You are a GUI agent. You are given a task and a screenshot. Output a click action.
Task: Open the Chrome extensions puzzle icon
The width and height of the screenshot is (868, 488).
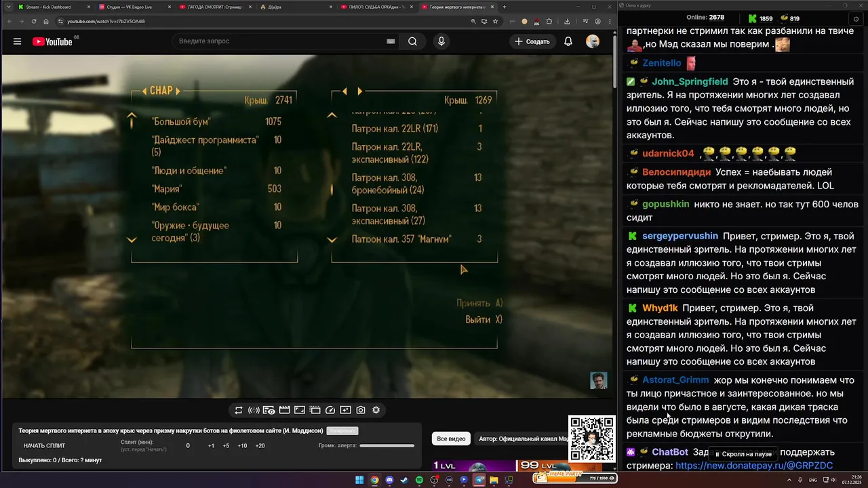point(549,21)
